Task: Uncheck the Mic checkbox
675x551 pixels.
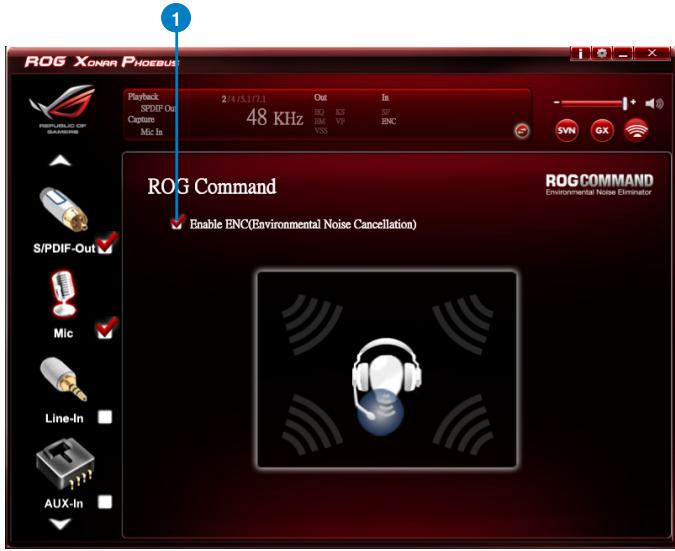Action: pyautogui.click(x=105, y=330)
